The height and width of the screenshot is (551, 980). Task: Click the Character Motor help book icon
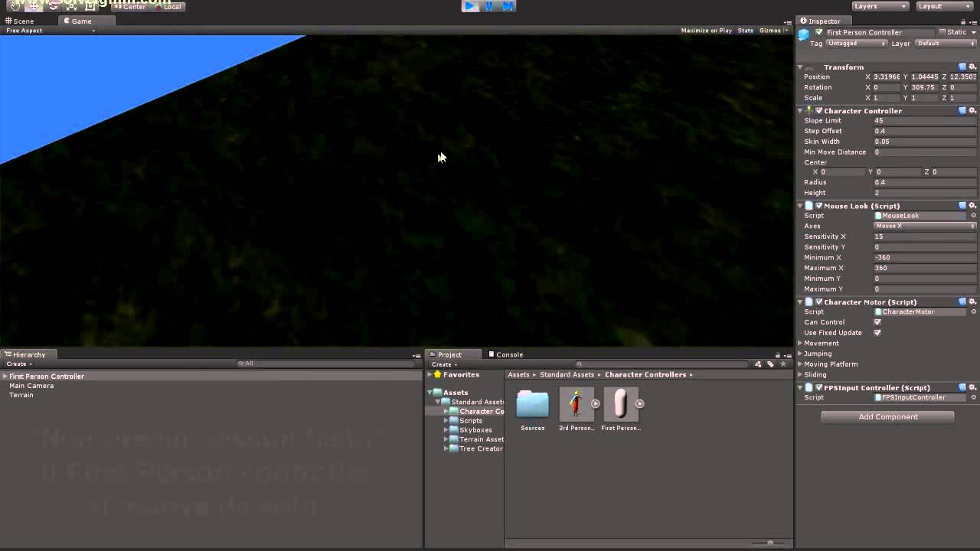[x=962, y=302]
